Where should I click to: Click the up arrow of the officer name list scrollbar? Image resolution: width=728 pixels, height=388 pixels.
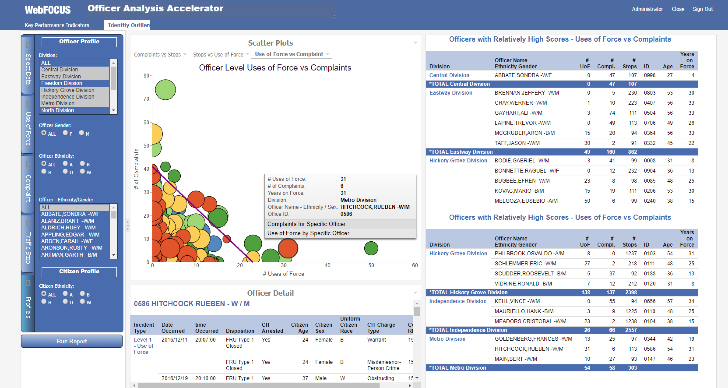click(113, 207)
